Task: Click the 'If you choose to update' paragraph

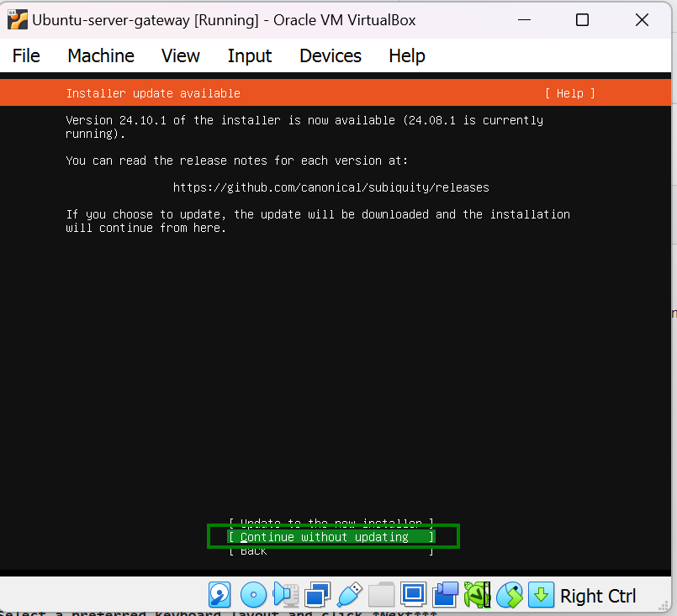Action: pyautogui.click(x=318, y=221)
